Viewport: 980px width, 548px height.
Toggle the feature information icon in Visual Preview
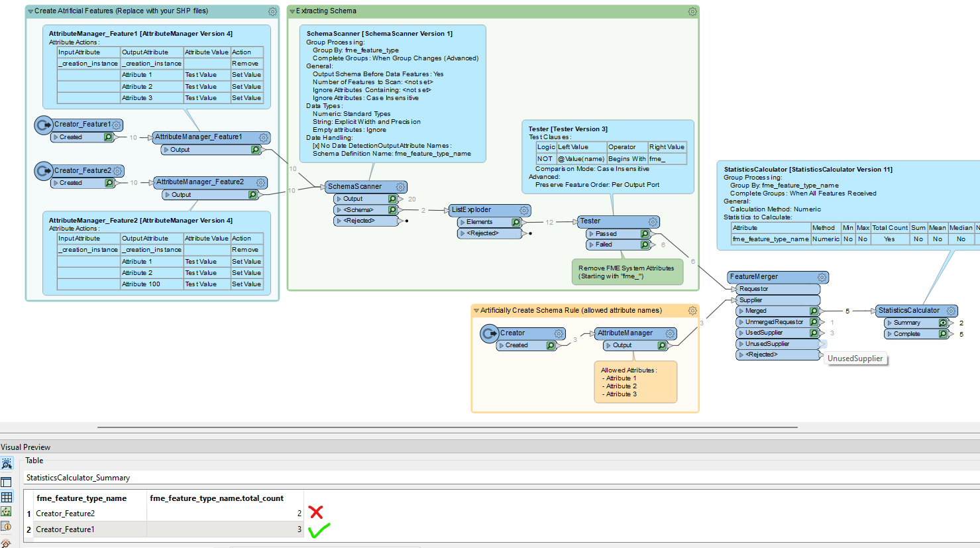pyautogui.click(x=7, y=526)
